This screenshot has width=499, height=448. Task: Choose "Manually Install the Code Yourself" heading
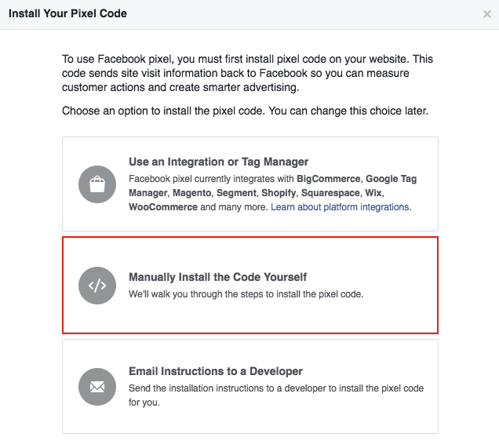217,277
